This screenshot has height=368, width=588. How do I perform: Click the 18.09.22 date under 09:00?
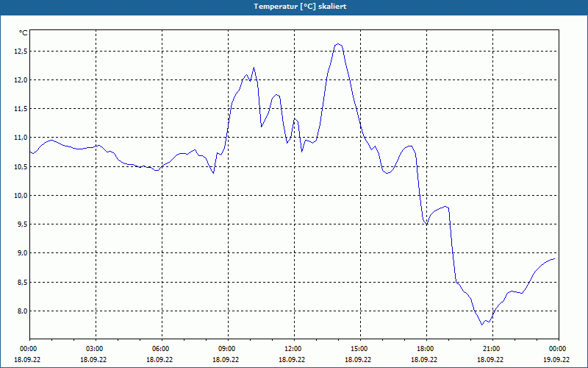[226, 359]
